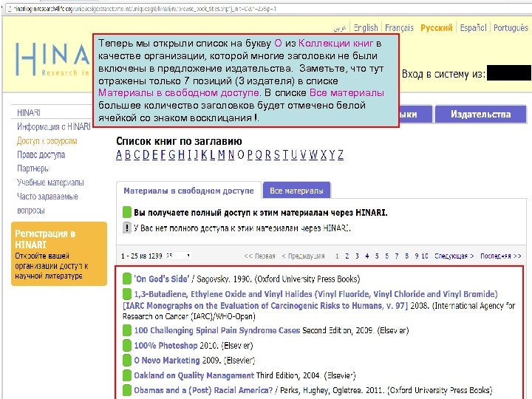The image size is (532, 399).
Task: Go to results page 2
Action: (x=347, y=256)
